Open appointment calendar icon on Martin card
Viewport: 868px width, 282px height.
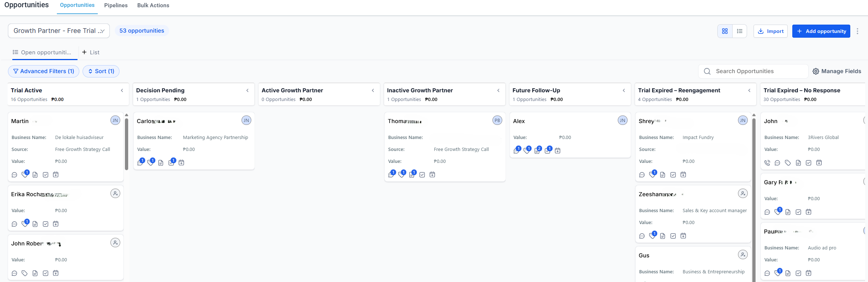click(x=56, y=175)
